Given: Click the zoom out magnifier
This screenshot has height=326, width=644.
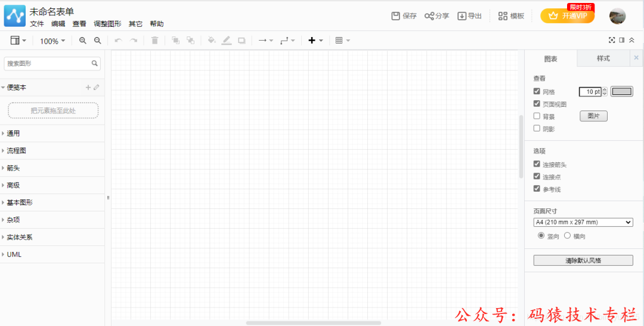Looking at the screenshot, I should pos(97,40).
